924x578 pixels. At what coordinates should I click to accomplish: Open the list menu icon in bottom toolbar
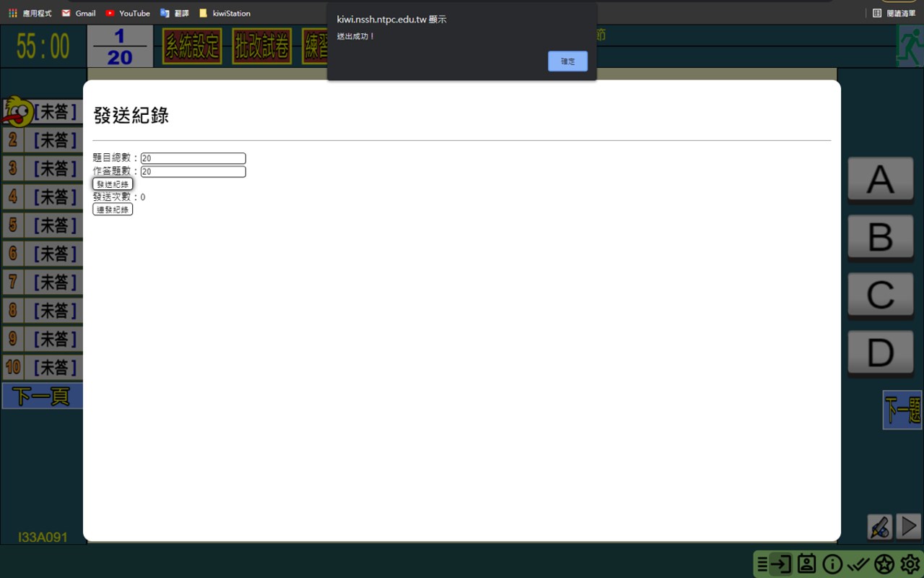pos(762,564)
